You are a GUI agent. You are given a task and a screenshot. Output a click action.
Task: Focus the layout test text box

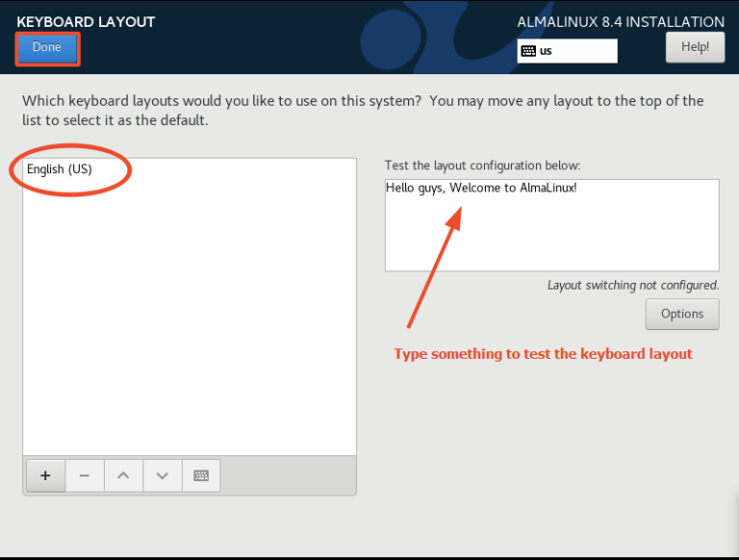pyautogui.click(x=552, y=225)
